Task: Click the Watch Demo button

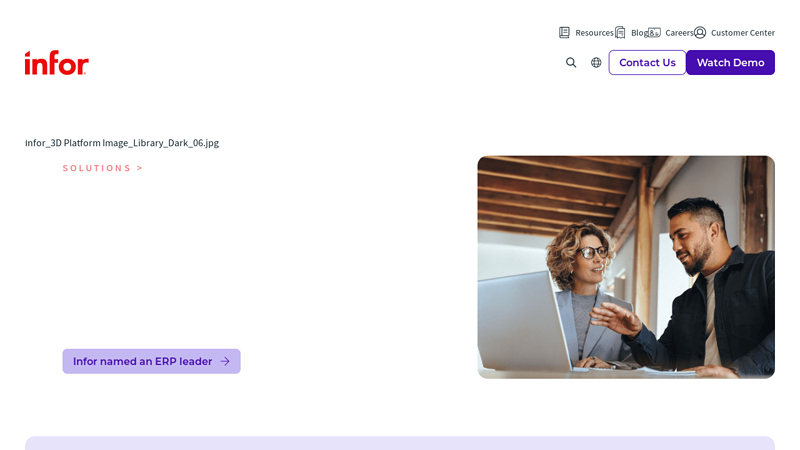Action: [731, 63]
